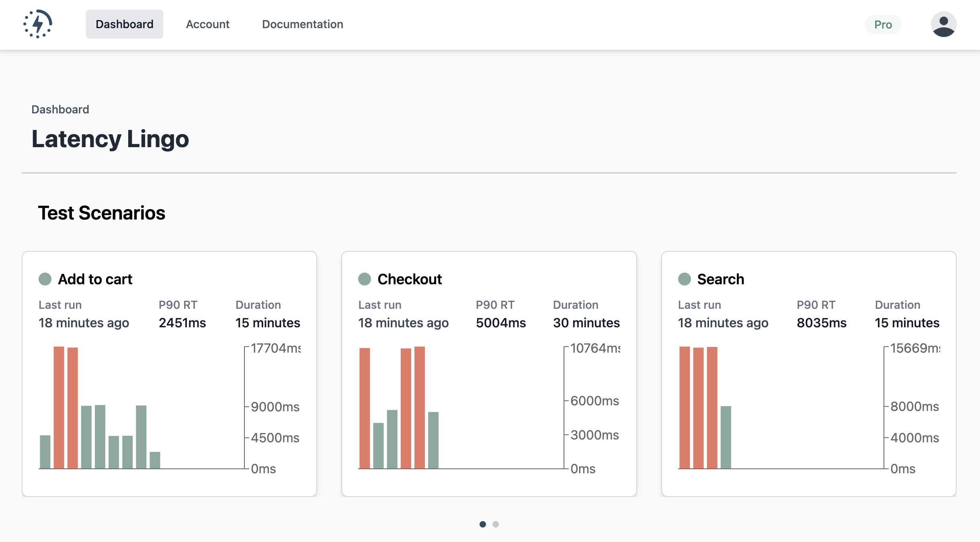This screenshot has width=980, height=542.
Task: Click the Search latency bar chart
Action: pos(809,408)
